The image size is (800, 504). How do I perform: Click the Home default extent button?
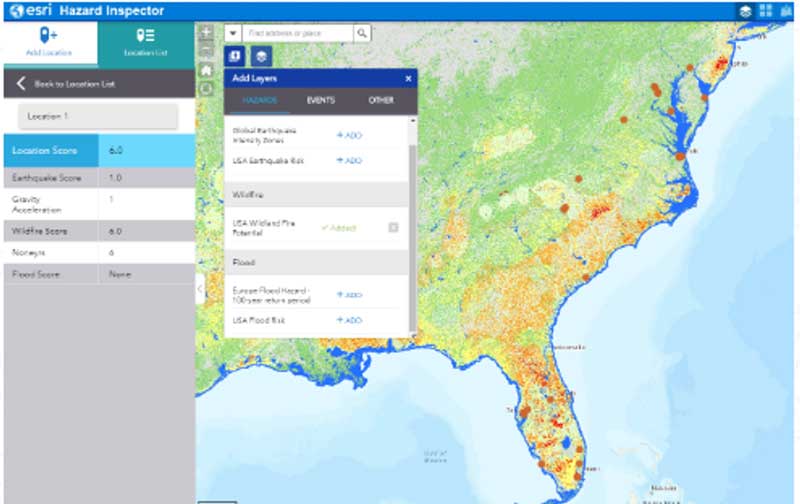pos(206,69)
